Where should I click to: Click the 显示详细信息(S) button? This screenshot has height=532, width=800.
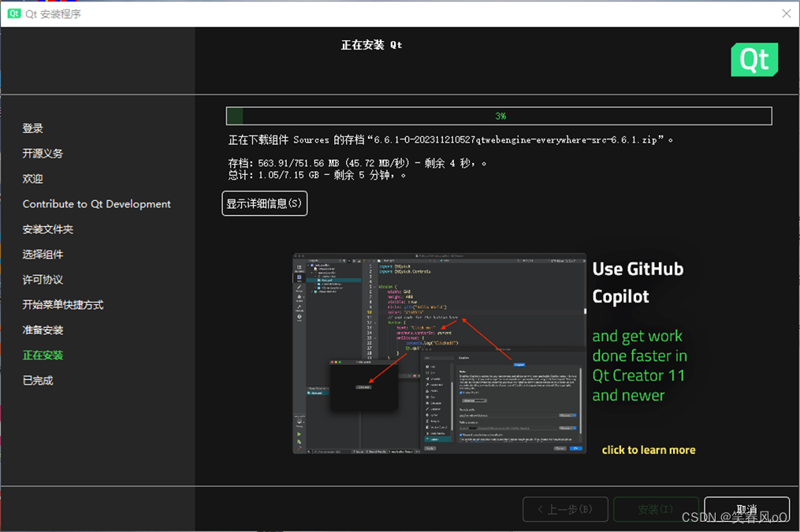264,203
